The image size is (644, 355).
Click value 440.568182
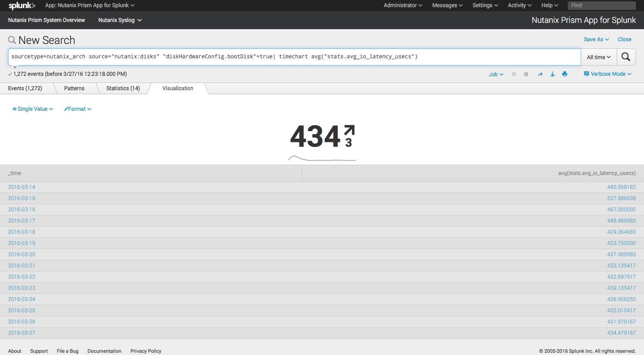[622, 187]
